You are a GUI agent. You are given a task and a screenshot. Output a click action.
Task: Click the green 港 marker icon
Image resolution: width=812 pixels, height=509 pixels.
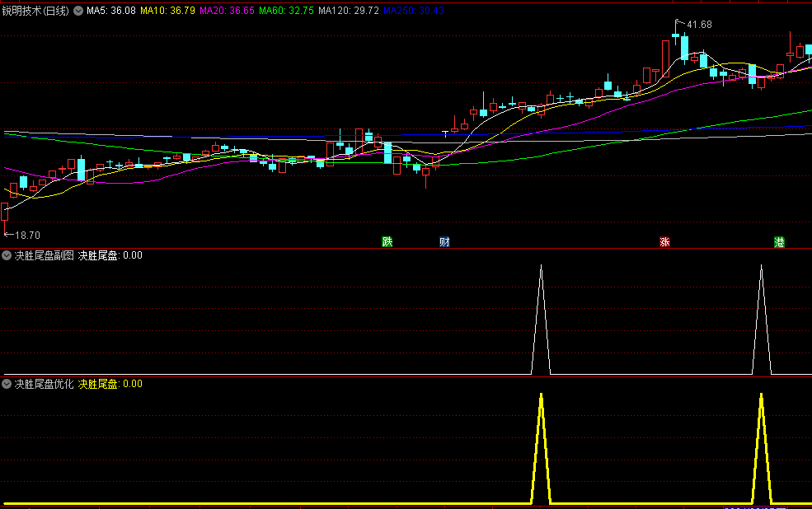pos(779,242)
